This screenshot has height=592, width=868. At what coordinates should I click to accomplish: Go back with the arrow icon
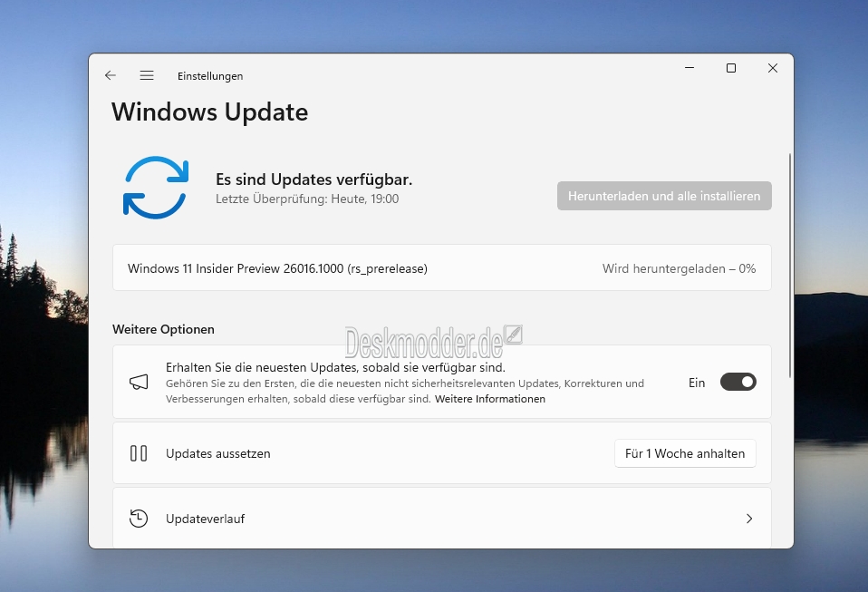pyautogui.click(x=111, y=75)
